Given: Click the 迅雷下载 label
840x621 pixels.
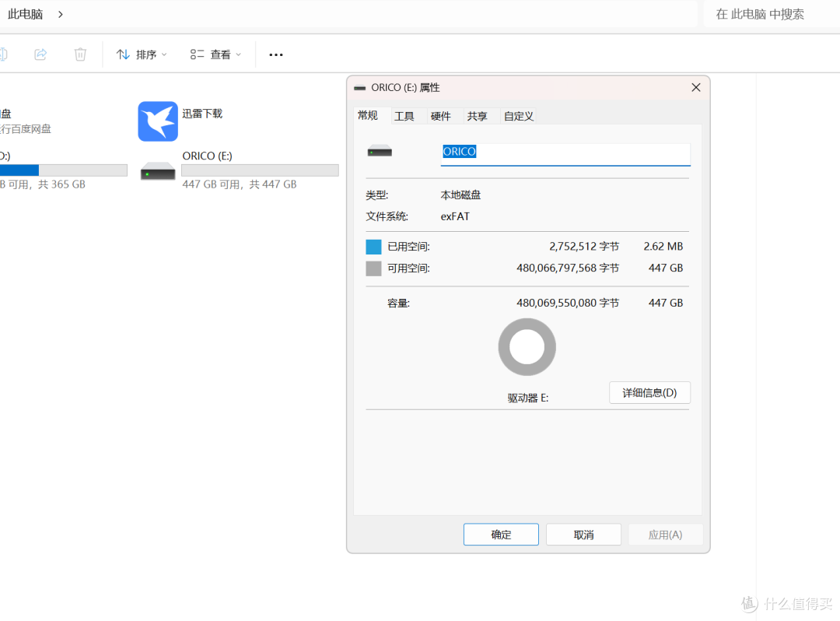Looking at the screenshot, I should pos(202,114).
